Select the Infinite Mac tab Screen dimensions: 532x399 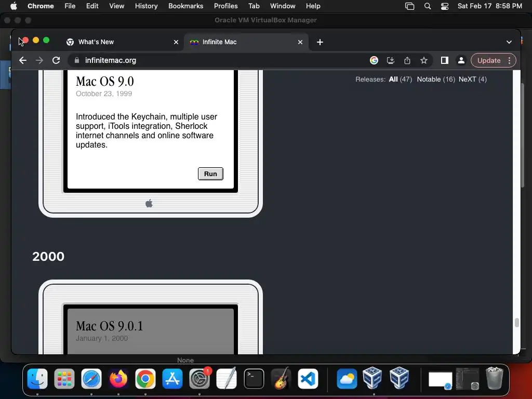click(x=246, y=42)
